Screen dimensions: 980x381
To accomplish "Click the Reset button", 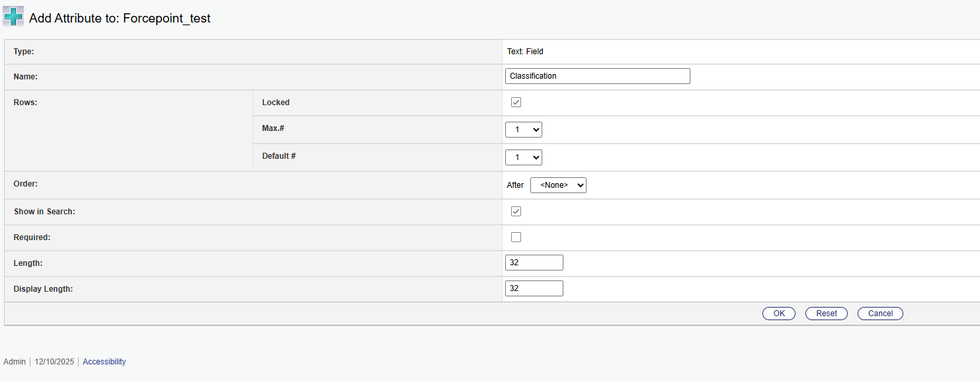I will click(x=826, y=314).
